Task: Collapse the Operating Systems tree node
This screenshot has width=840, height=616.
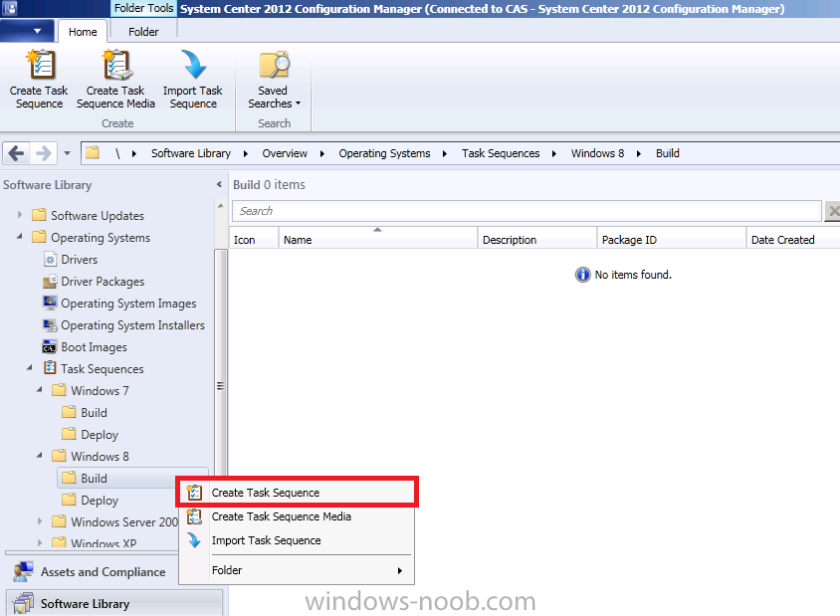Action: 20,236
